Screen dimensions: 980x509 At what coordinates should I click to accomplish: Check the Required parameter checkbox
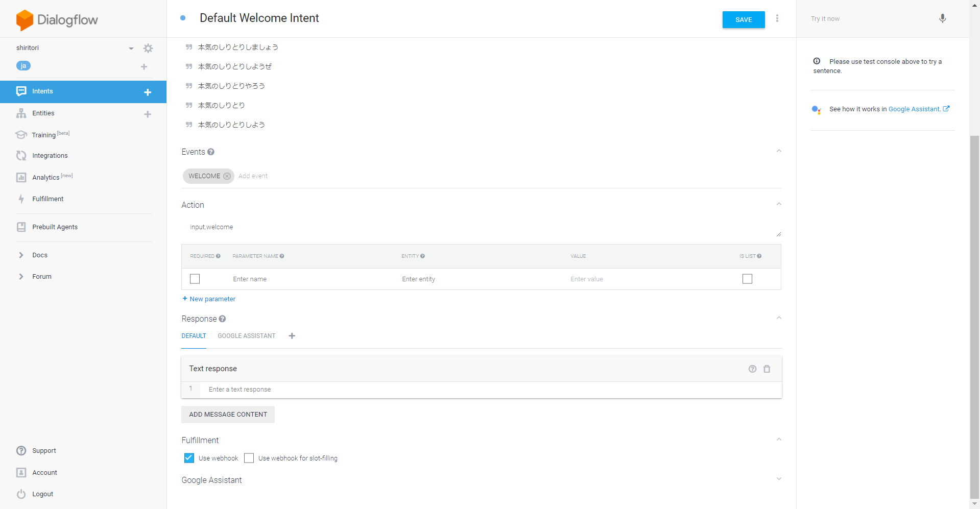[x=195, y=279]
